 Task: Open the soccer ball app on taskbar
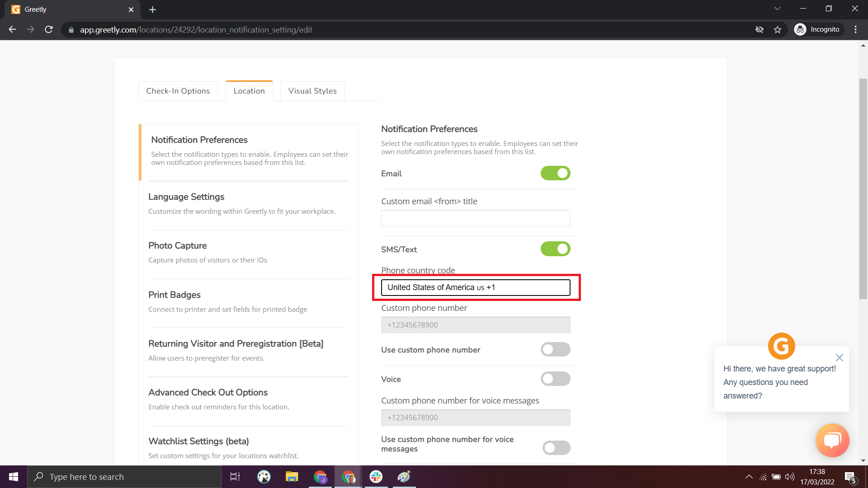264,477
